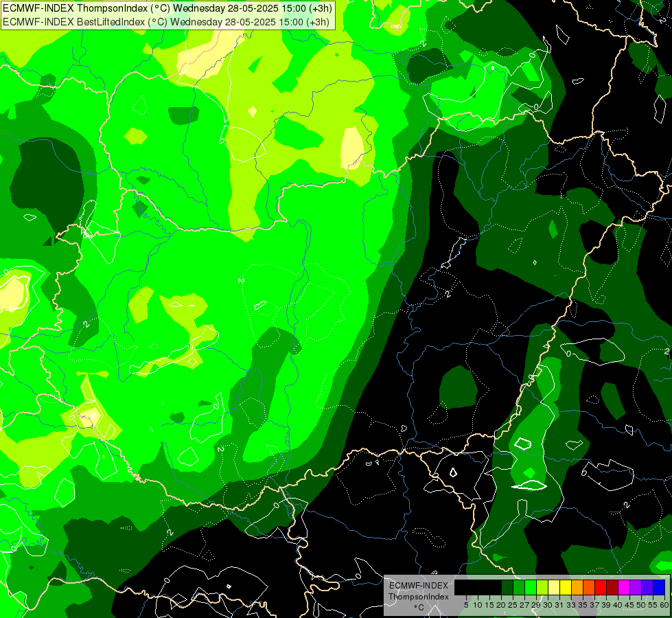Click the legend tick value '39'

coord(606,605)
